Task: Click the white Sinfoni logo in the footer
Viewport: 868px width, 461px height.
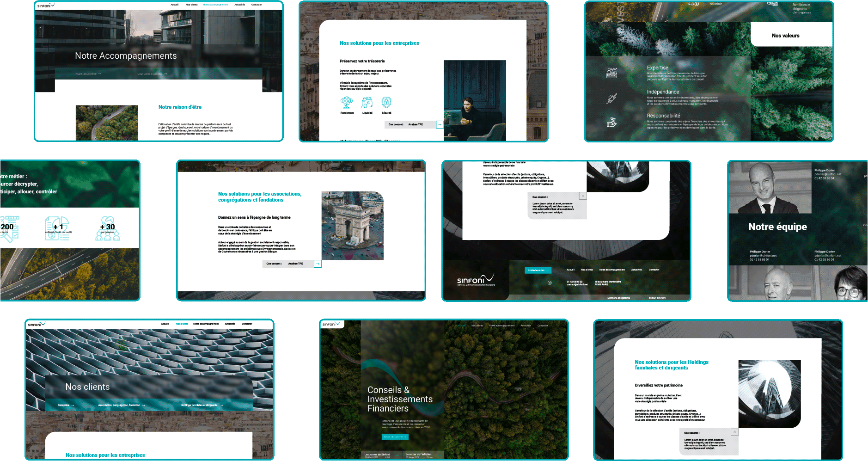Action: click(476, 280)
